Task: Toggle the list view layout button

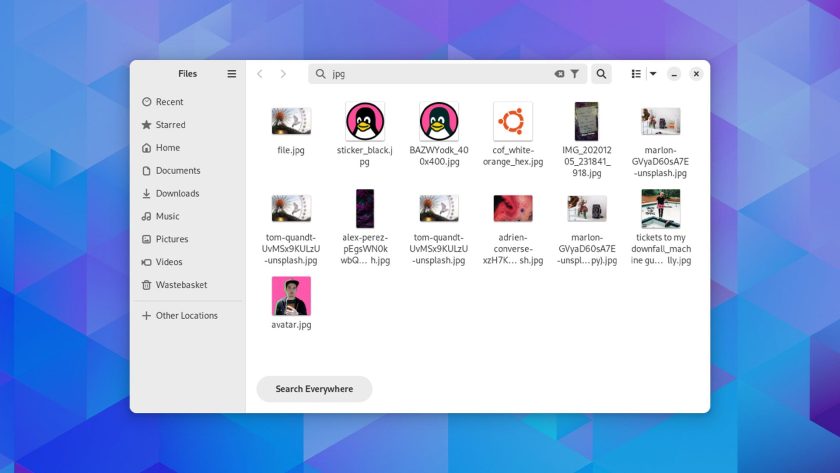Action: (x=636, y=74)
